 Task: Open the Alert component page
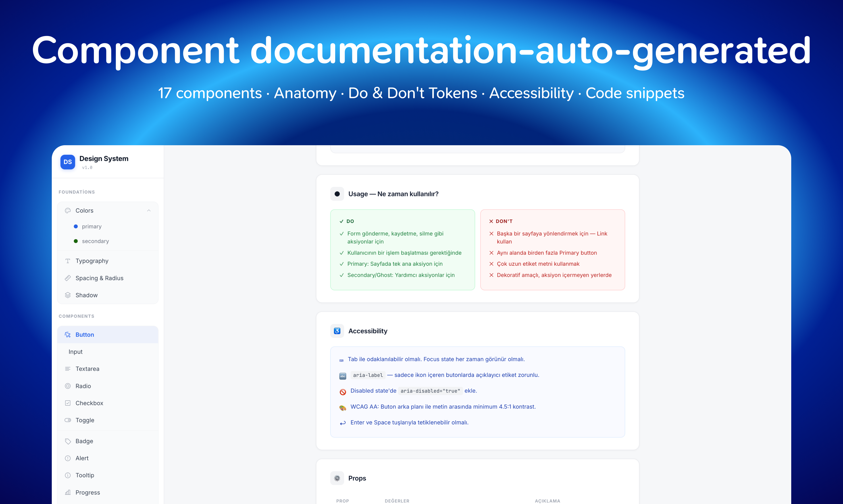pyautogui.click(x=108, y=458)
